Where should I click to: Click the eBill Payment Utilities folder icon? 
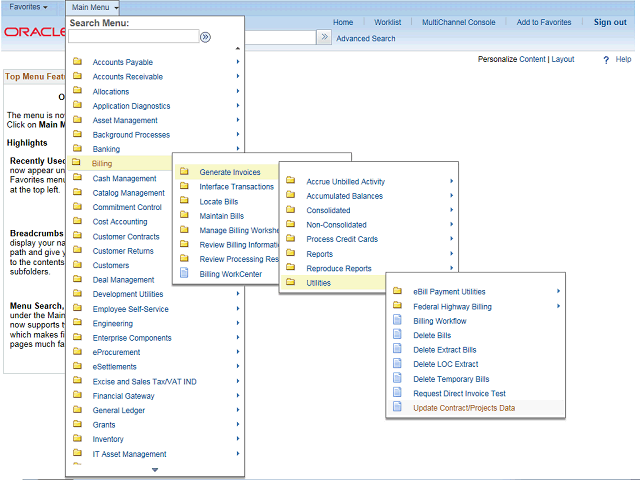click(x=398, y=292)
